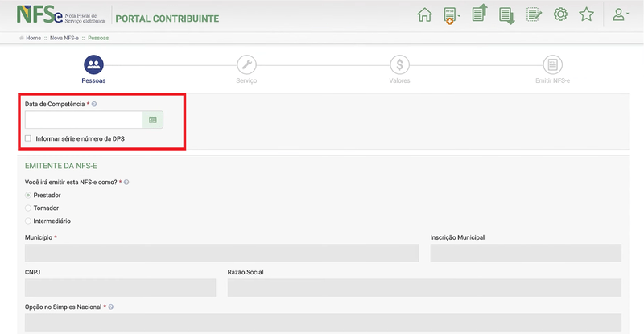Click the Home breadcrumb link
This screenshot has height=334, width=644.
pyautogui.click(x=33, y=38)
